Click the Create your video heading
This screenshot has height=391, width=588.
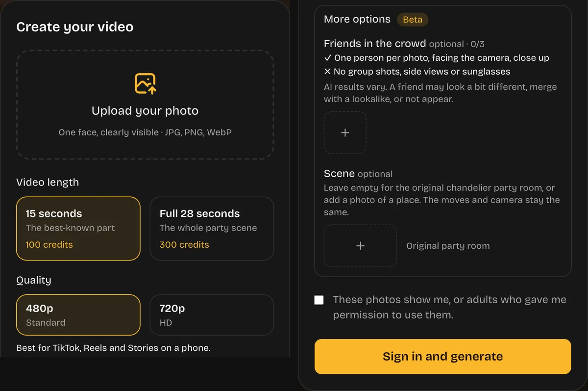click(x=74, y=26)
